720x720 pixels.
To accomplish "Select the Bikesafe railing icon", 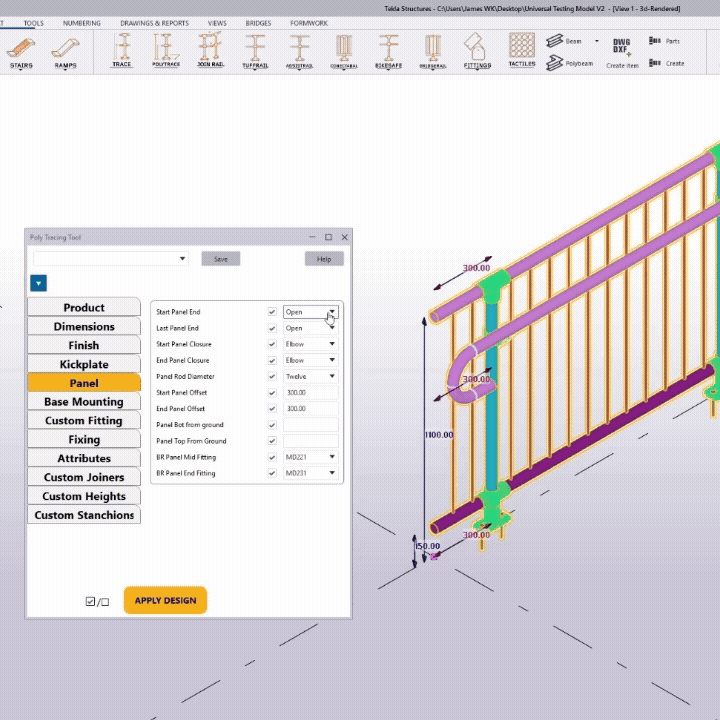I will [388, 50].
